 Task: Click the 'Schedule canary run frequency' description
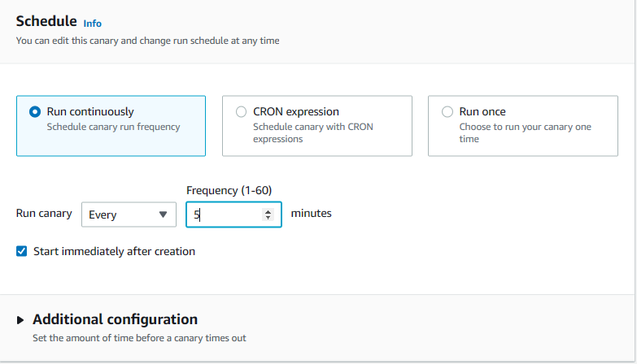coord(113,127)
